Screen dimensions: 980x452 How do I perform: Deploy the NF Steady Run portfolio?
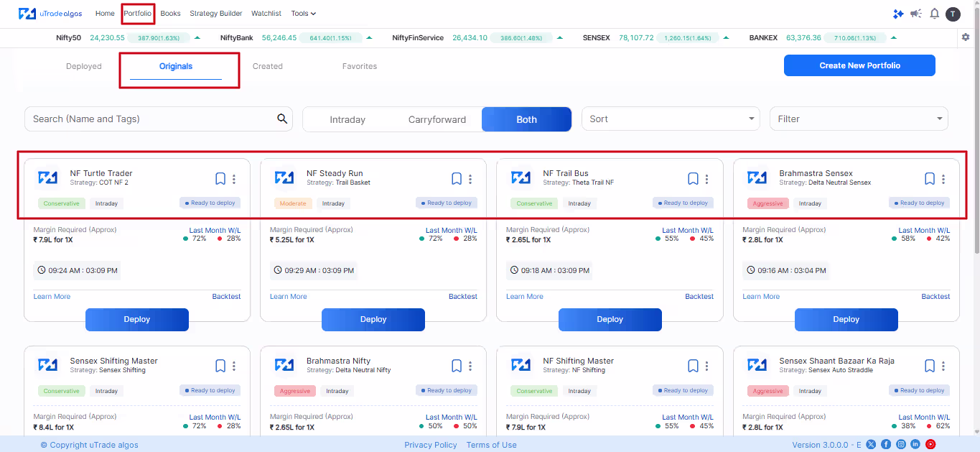click(x=373, y=320)
